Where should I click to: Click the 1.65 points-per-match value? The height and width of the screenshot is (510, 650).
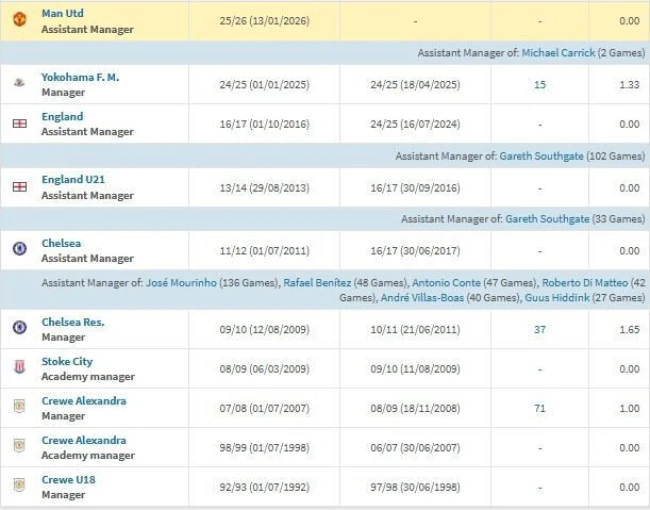629,330
